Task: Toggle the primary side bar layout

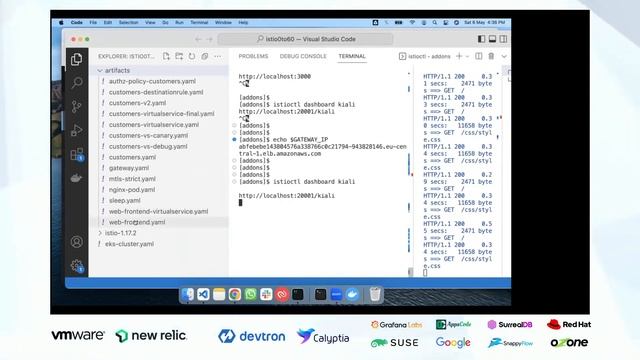Action: click(x=482, y=39)
